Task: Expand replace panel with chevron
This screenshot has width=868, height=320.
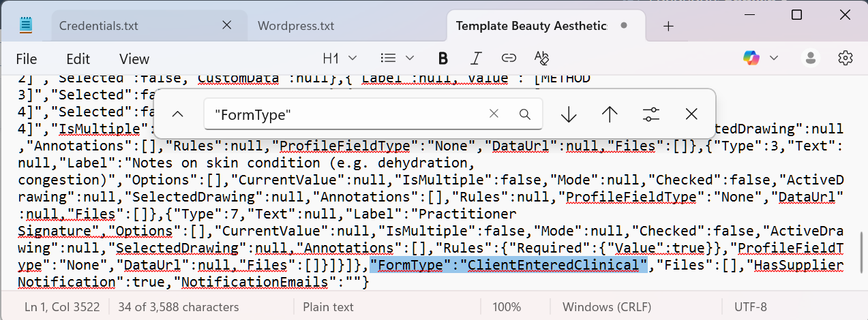Action: [x=178, y=114]
